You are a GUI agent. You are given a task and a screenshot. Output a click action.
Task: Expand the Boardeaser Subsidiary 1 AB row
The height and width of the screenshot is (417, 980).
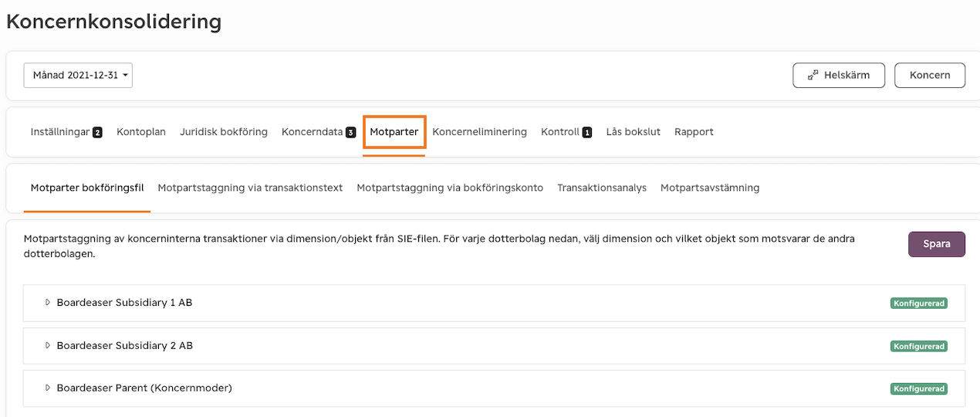[494, 303]
